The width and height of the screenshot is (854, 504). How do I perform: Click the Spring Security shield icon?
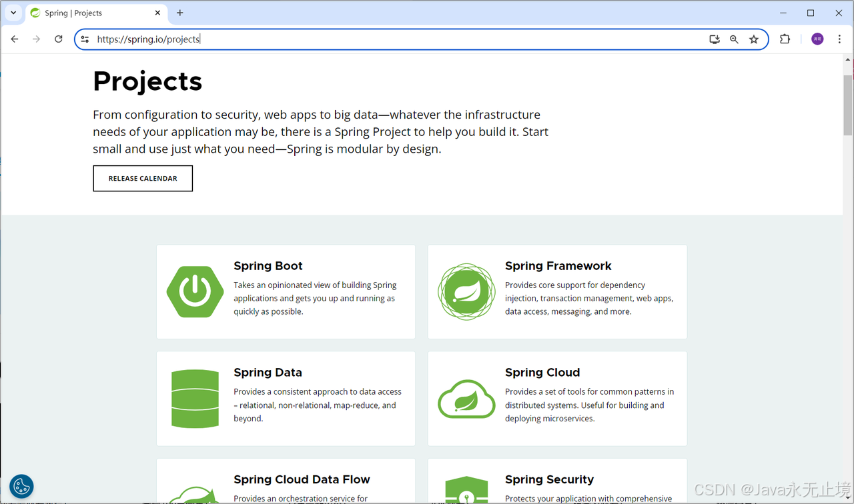coord(466,489)
